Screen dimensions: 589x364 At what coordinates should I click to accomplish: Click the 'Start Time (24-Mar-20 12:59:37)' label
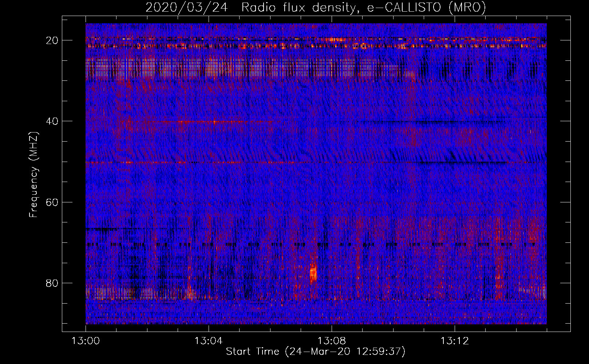click(x=316, y=352)
